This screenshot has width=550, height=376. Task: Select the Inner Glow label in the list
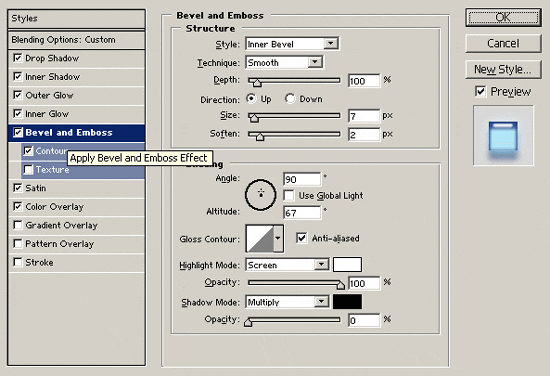click(47, 114)
